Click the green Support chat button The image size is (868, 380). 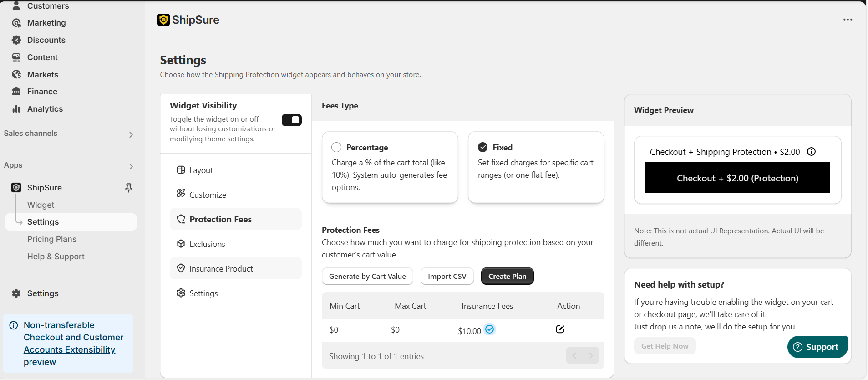(817, 347)
